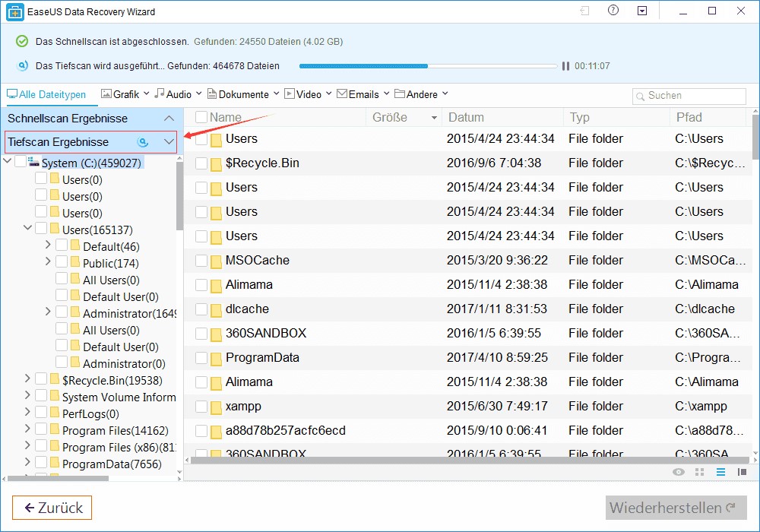760x532 pixels.
Task: Click the tree panel vertical scrollbar
Action: click(x=179, y=196)
